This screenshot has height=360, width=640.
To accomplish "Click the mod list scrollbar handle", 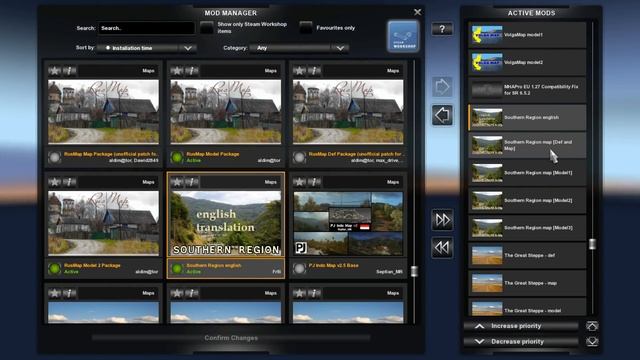I will [414, 271].
